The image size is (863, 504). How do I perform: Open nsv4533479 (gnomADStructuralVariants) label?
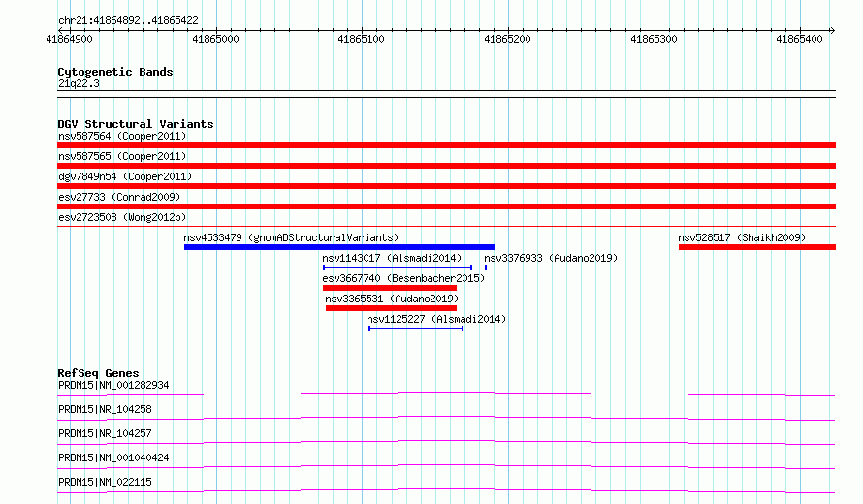[291, 237]
